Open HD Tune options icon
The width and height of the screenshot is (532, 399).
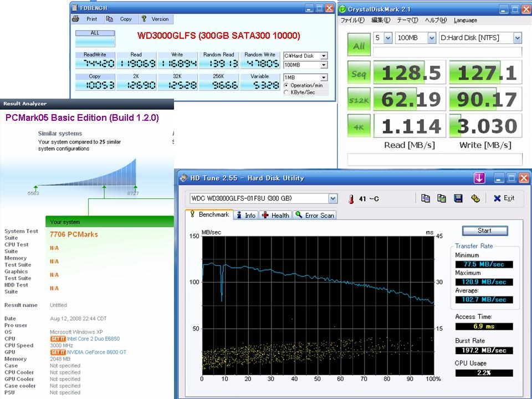pyautogui.click(x=475, y=198)
